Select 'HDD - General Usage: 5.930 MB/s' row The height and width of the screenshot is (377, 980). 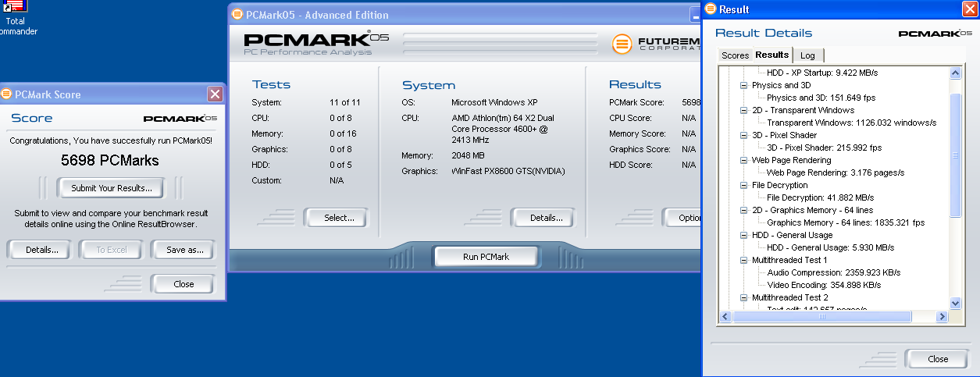point(830,247)
